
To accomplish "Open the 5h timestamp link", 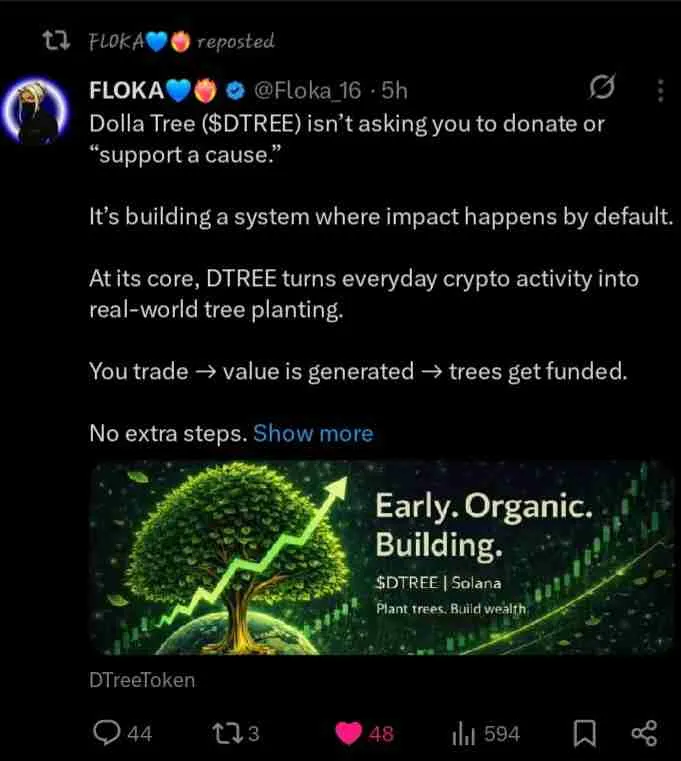I will 395,92.
